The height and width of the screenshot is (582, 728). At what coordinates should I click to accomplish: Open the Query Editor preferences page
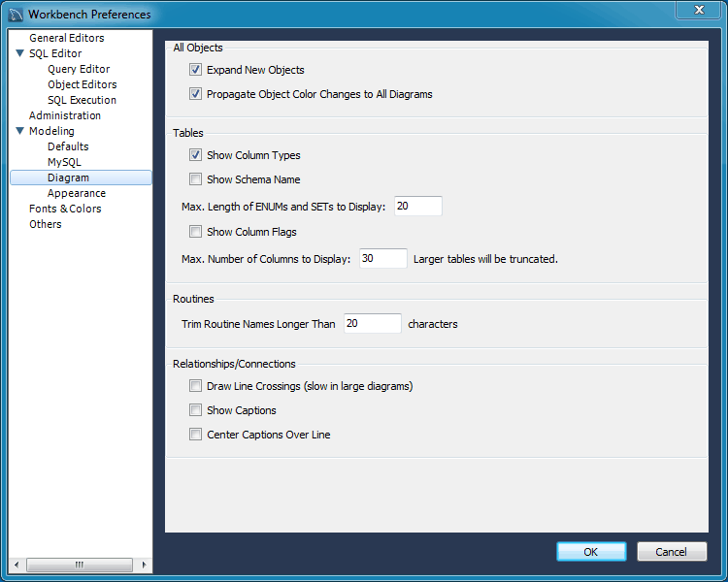pyautogui.click(x=79, y=69)
